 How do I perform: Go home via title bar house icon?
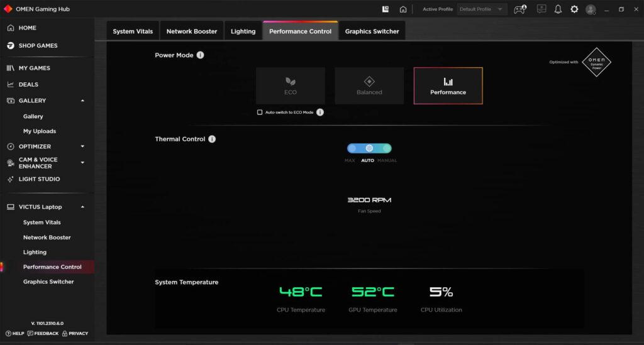click(403, 9)
